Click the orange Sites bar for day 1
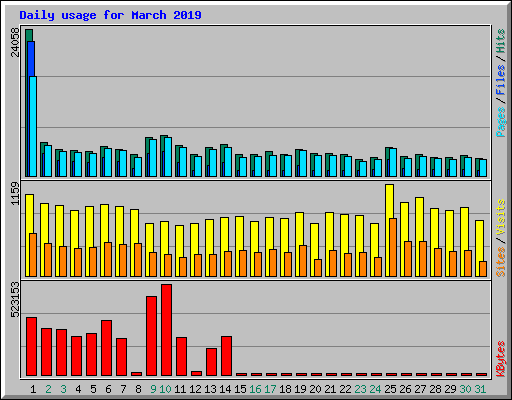 coord(33,255)
